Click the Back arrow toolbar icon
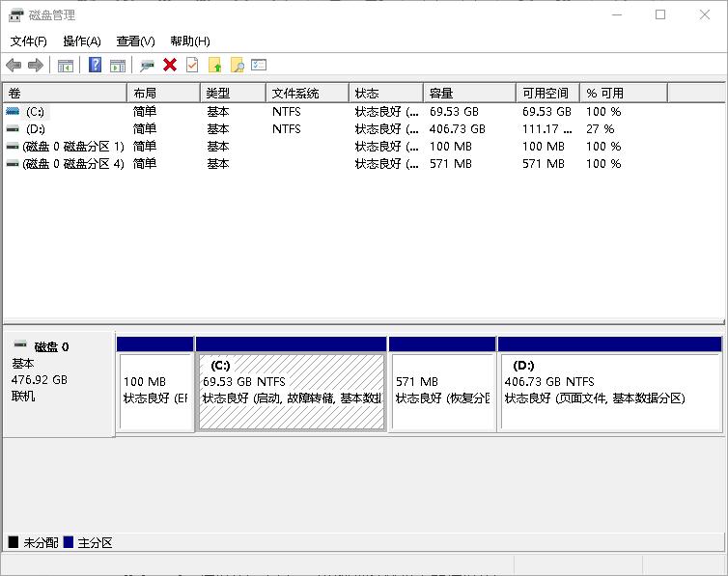Screen dimensions: 728x576 click(x=14, y=65)
